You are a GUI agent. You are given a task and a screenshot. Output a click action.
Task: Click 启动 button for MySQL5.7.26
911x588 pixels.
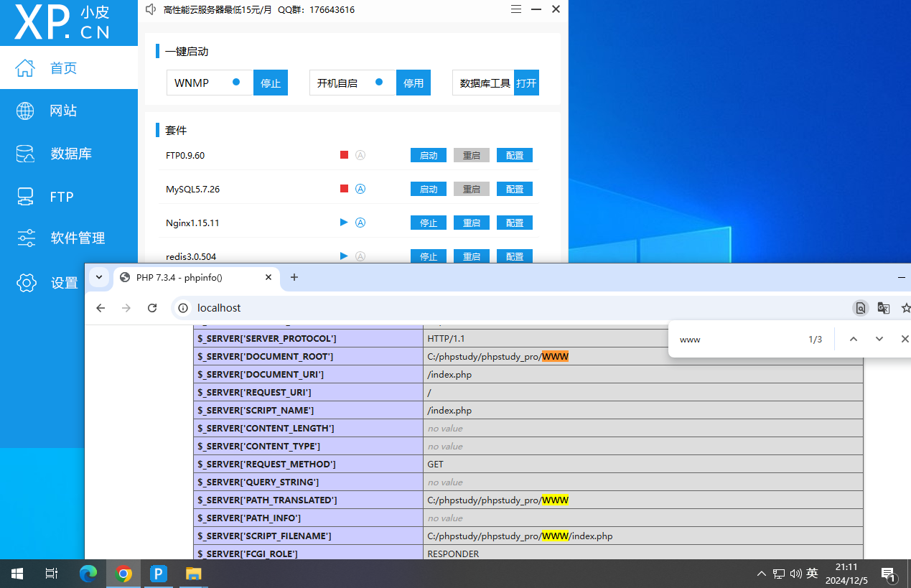pyautogui.click(x=429, y=190)
